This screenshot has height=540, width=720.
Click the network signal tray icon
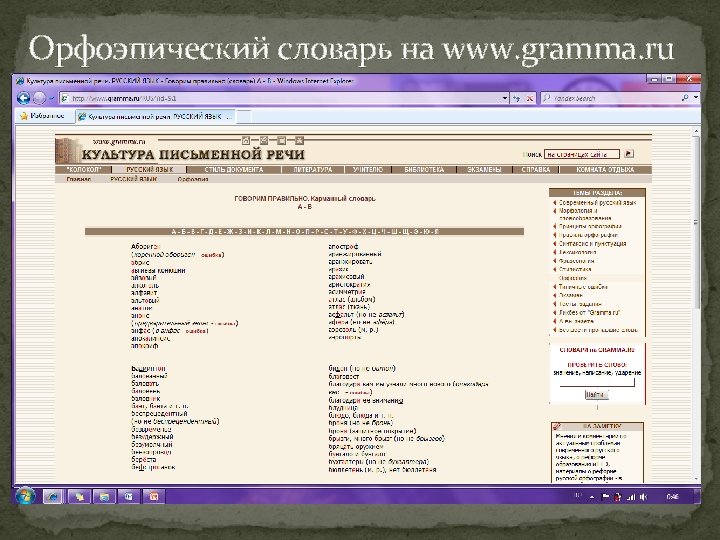[631, 496]
